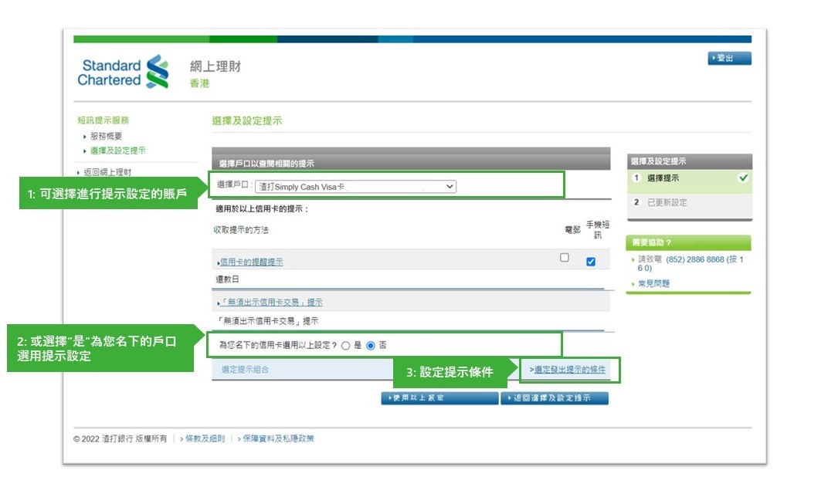This screenshot has height=504, width=828.
Task: Select 服務概要 from the sidebar menu
Action: coord(108,136)
